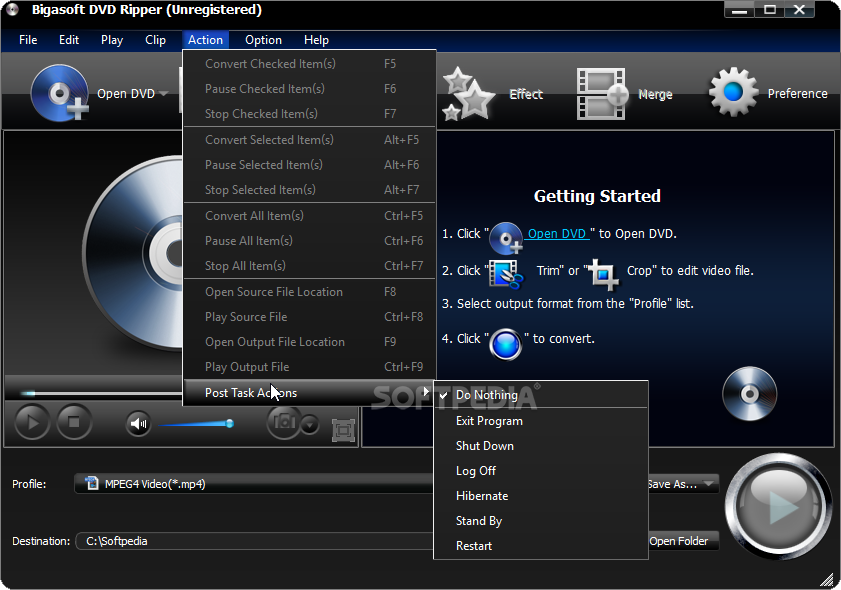Click Pause All Item(s) entry
Screen dimensions: 841x590
point(309,241)
